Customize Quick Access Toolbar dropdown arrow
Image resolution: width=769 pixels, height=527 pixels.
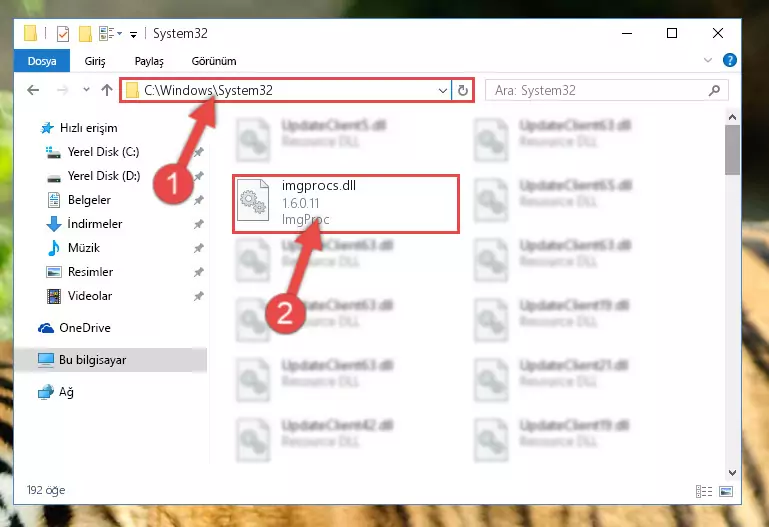coord(133,34)
